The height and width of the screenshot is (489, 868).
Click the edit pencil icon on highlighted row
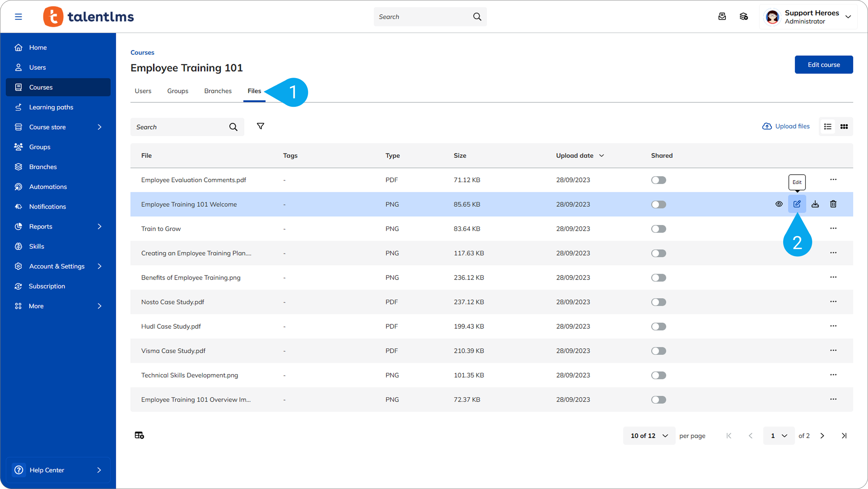tap(797, 204)
